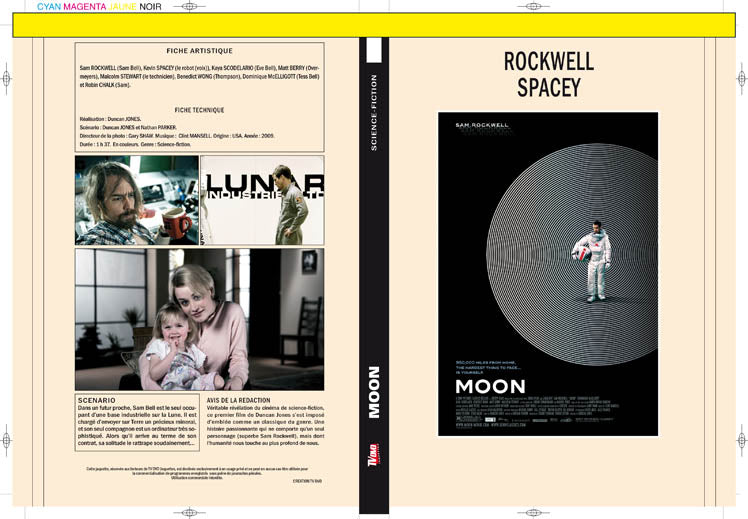Select the AVIS DE LA REDACTION heading
The width and height of the screenshot is (748, 519).
point(239,400)
